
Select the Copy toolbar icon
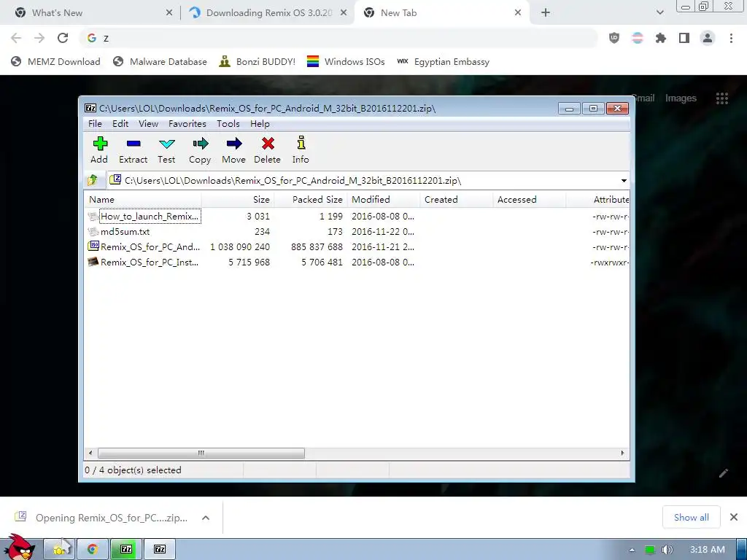200,150
